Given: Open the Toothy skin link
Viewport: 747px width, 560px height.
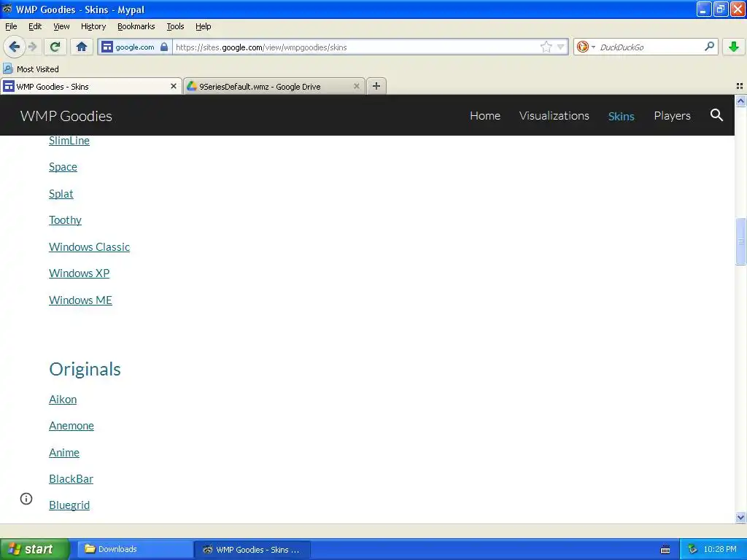Looking at the screenshot, I should tap(65, 220).
